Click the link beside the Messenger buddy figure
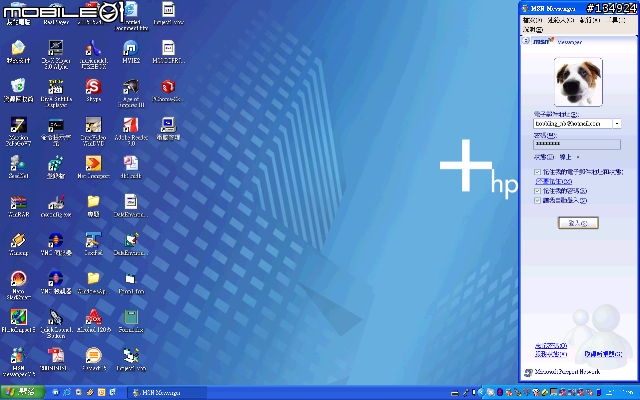The image size is (640, 400). point(603,354)
